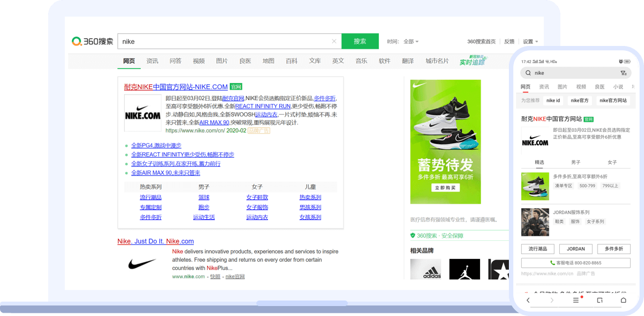Tap the back arrow in mobile browser
This screenshot has height=316, width=644.
(528, 300)
